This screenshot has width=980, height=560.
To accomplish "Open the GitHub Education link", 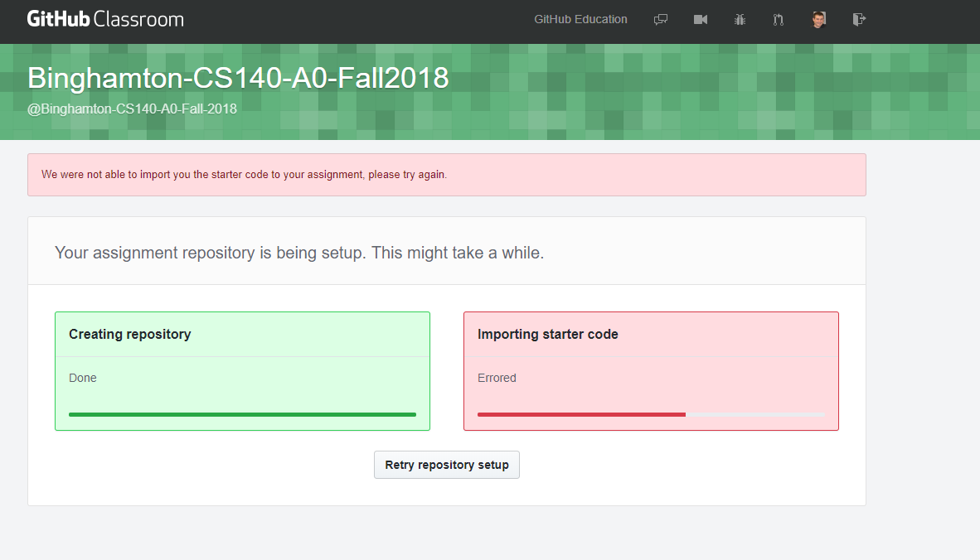I will point(580,18).
